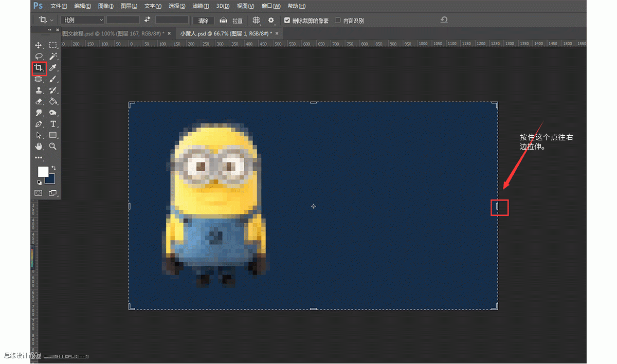Click the left-middle crop handle

tap(129, 206)
